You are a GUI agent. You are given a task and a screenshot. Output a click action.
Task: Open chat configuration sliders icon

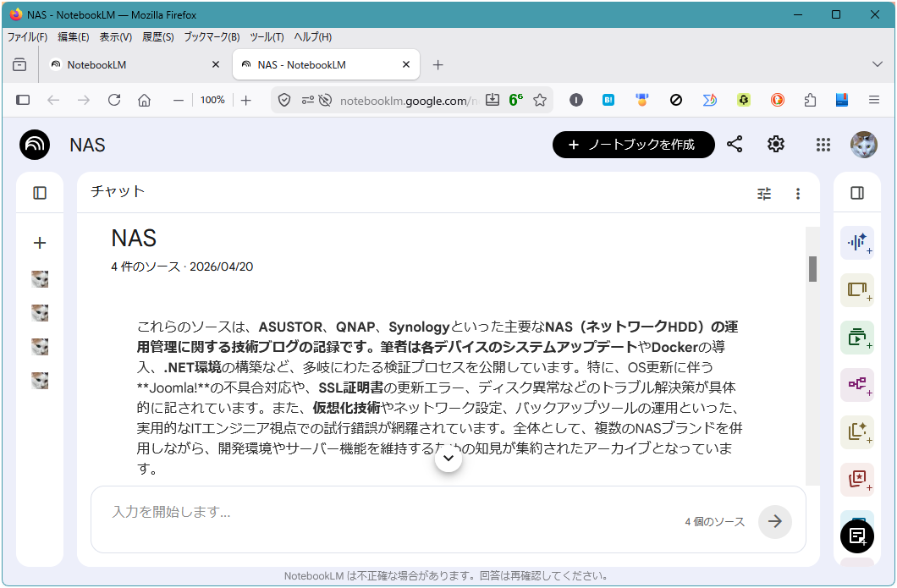coord(764,194)
